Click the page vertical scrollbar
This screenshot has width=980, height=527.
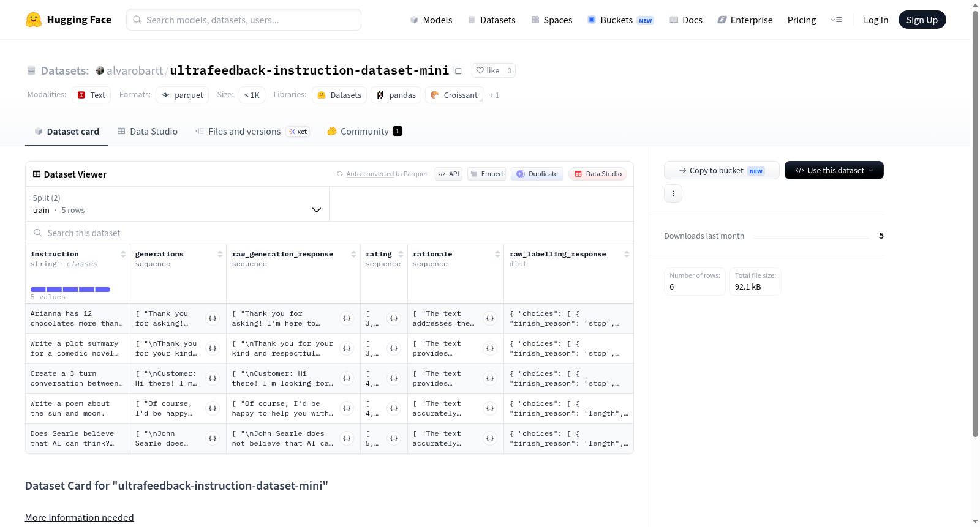point(975,223)
